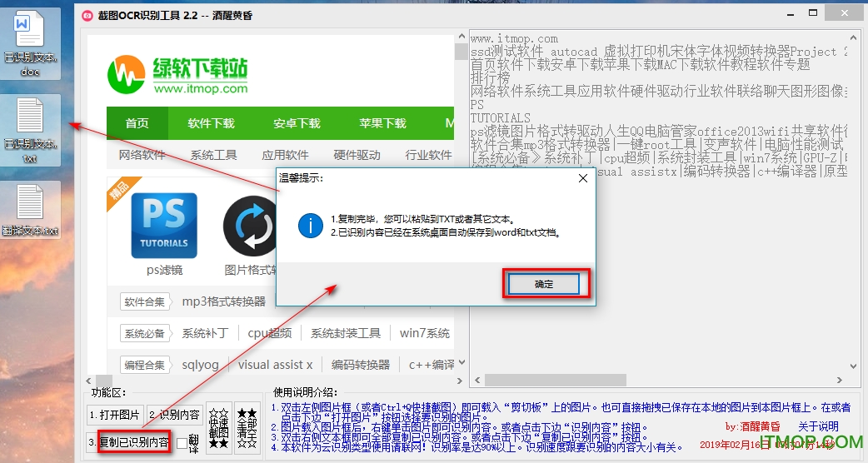868x463 pixels.
Task: Open the 关于说明 link
Action: pyautogui.click(x=818, y=426)
